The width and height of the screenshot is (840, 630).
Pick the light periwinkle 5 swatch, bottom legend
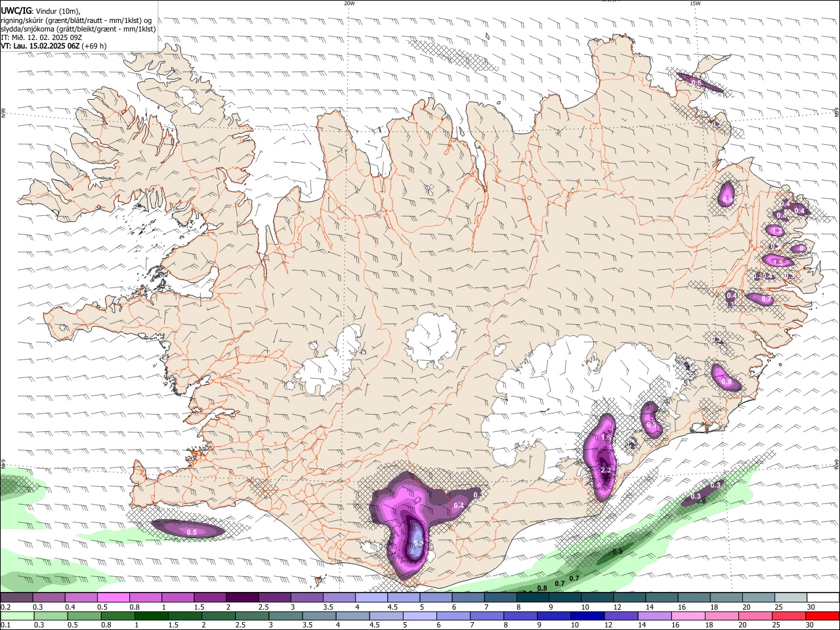click(x=419, y=616)
